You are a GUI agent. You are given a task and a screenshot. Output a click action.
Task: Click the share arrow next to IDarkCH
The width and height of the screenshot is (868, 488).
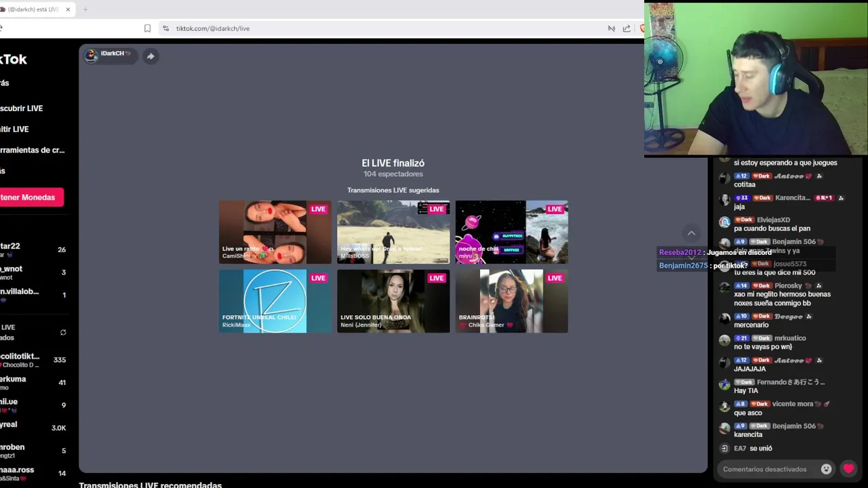(x=151, y=56)
